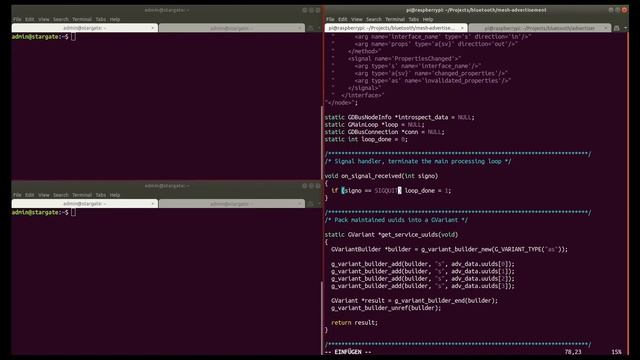Image resolution: width=640 pixels, height=360 pixels.
Task: Open File menu in bottom-left terminal
Action: click(x=17, y=195)
